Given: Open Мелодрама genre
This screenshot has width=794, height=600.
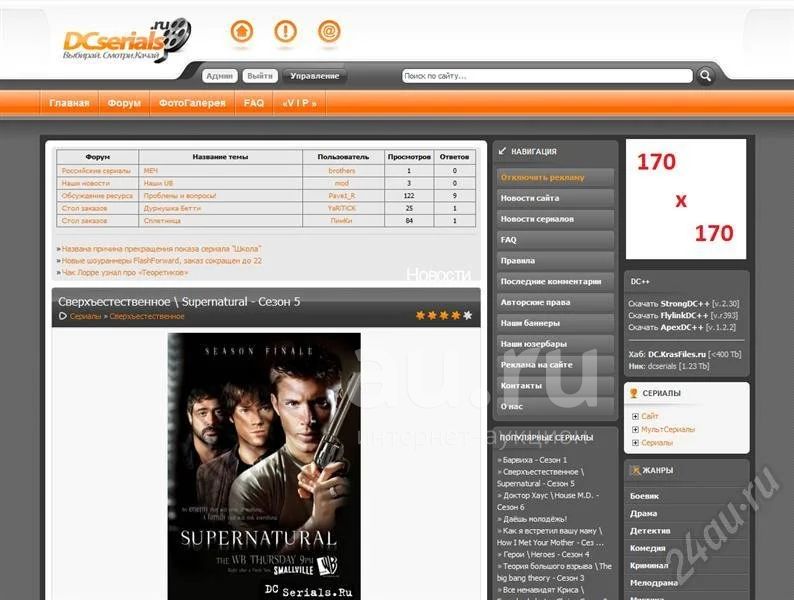Looking at the screenshot, I should 654,583.
